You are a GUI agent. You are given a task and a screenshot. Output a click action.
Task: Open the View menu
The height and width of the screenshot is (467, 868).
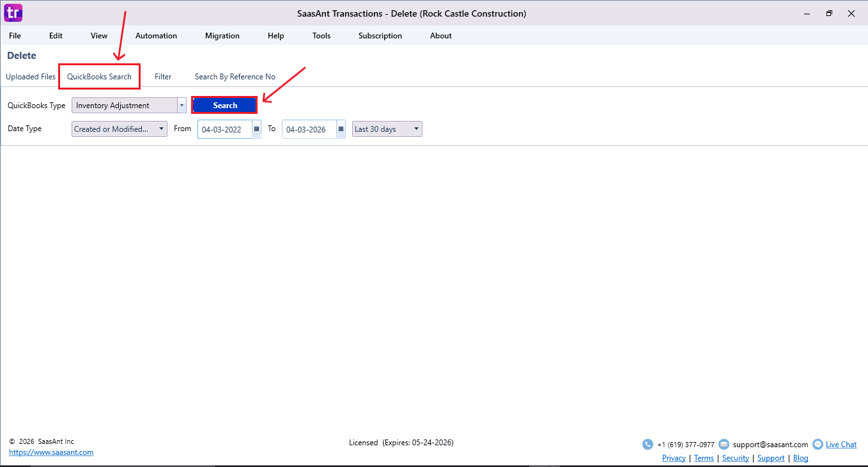99,36
